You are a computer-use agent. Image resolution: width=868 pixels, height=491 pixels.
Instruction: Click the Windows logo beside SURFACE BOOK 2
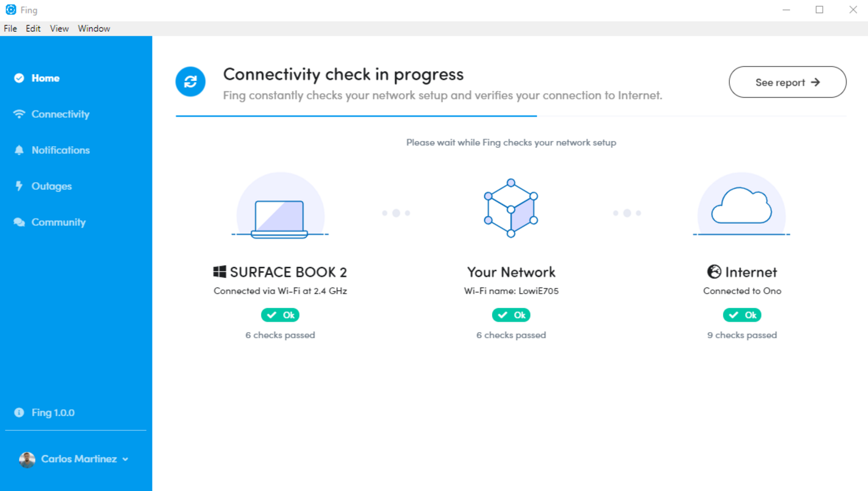219,272
